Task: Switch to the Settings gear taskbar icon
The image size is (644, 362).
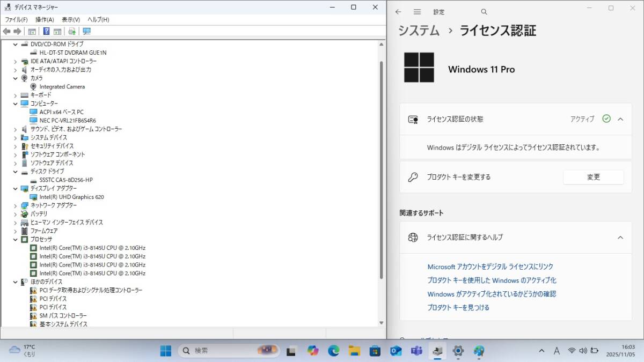Action: point(458,351)
